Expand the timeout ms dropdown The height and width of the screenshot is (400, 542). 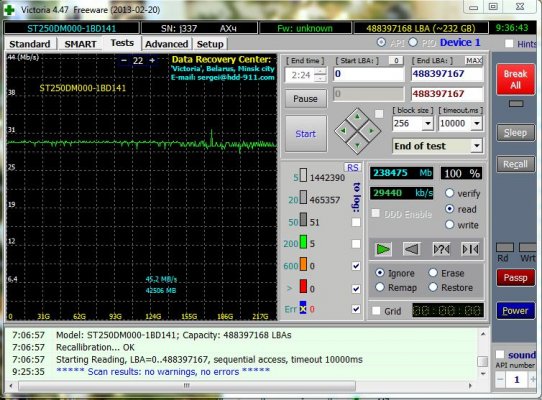tap(477, 123)
